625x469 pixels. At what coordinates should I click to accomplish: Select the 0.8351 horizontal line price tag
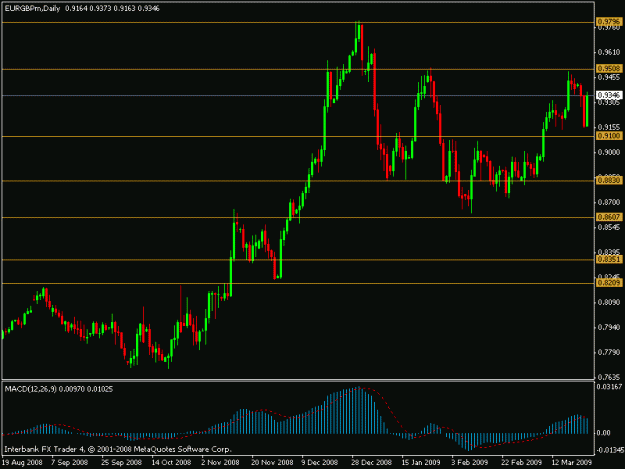pos(609,259)
